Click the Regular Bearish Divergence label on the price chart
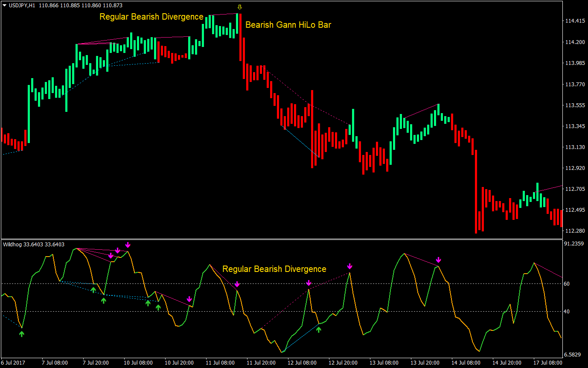This screenshot has height=368, width=588. pos(151,17)
